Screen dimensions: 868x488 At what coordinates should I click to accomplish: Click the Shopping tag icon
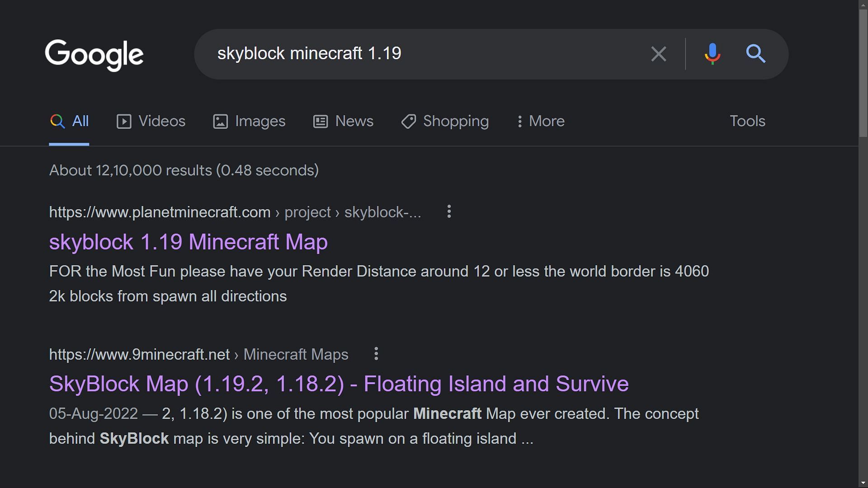pyautogui.click(x=407, y=121)
